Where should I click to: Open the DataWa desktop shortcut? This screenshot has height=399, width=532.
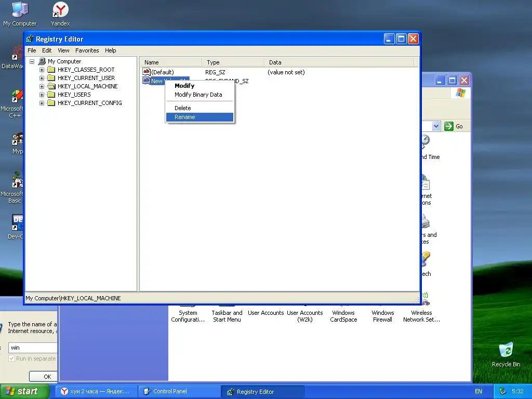(13, 58)
